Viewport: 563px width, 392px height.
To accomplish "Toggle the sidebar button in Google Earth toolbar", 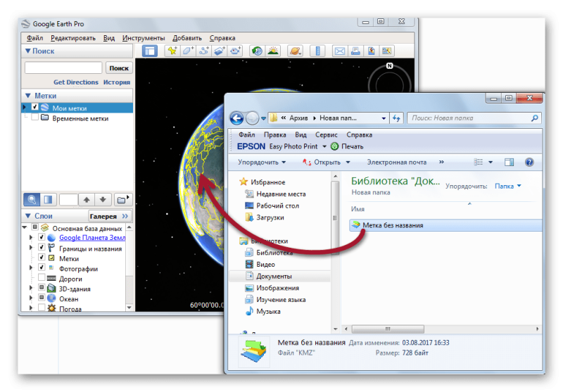I will point(150,51).
